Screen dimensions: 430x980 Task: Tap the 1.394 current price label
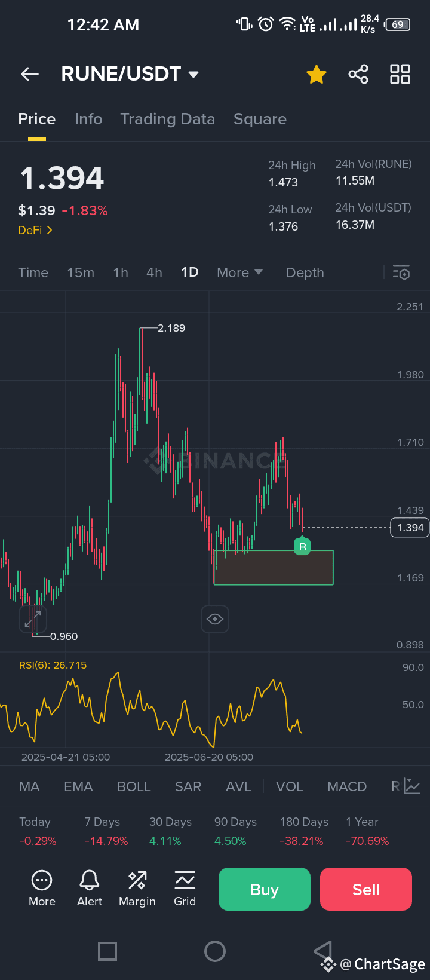(x=410, y=528)
